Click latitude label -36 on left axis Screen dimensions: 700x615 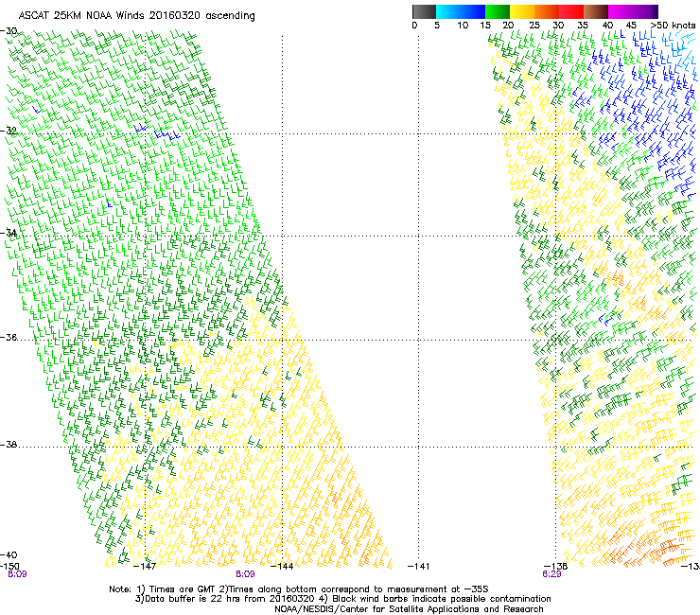click(x=9, y=337)
